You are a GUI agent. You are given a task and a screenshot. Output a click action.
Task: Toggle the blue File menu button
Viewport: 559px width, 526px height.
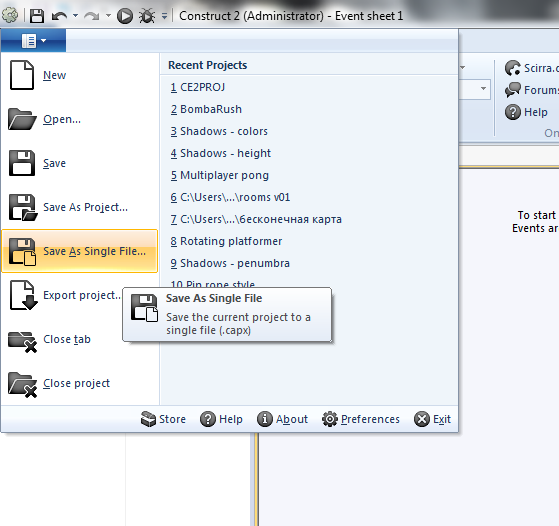(33, 41)
